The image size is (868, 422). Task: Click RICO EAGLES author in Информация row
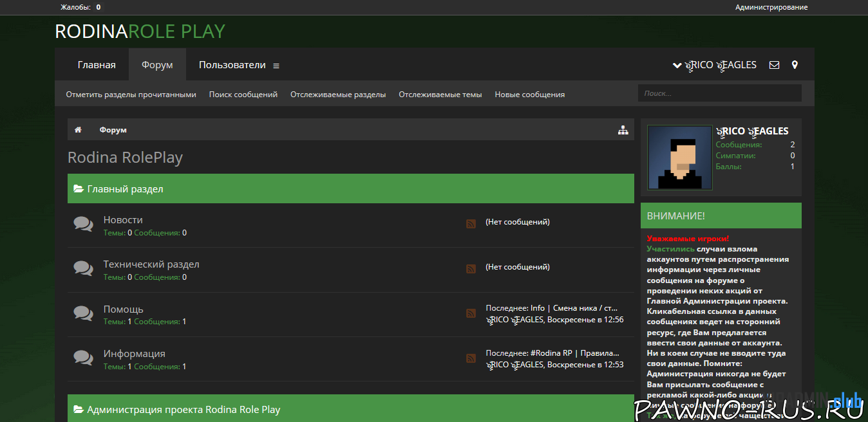[514, 365]
